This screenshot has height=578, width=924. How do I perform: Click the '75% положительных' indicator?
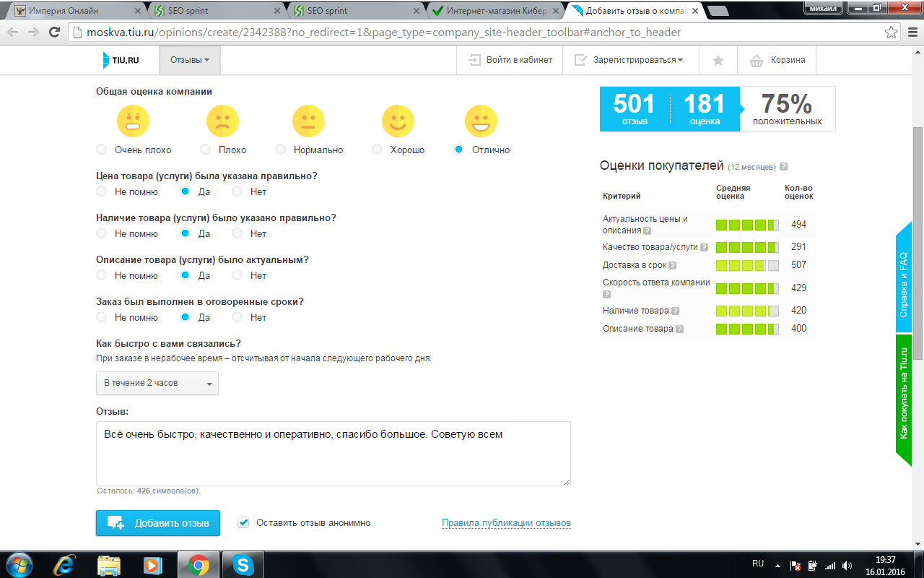coord(787,109)
